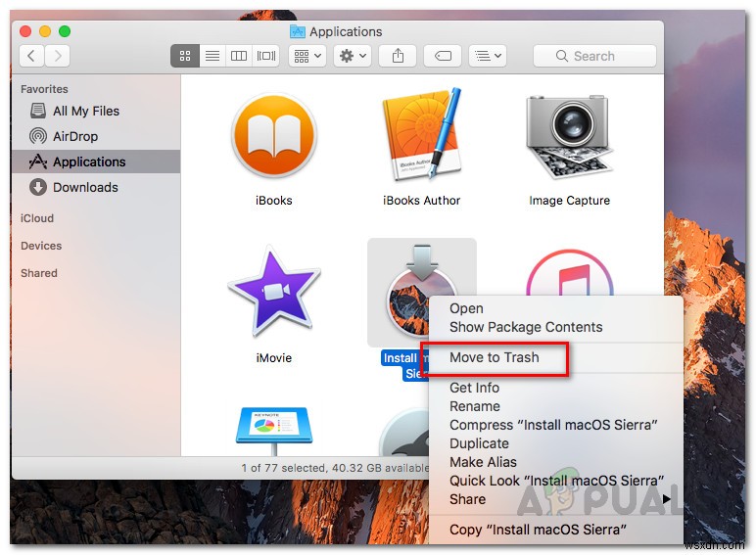Select Downloads in the sidebar
The width and height of the screenshot is (756, 555).
tap(96, 187)
